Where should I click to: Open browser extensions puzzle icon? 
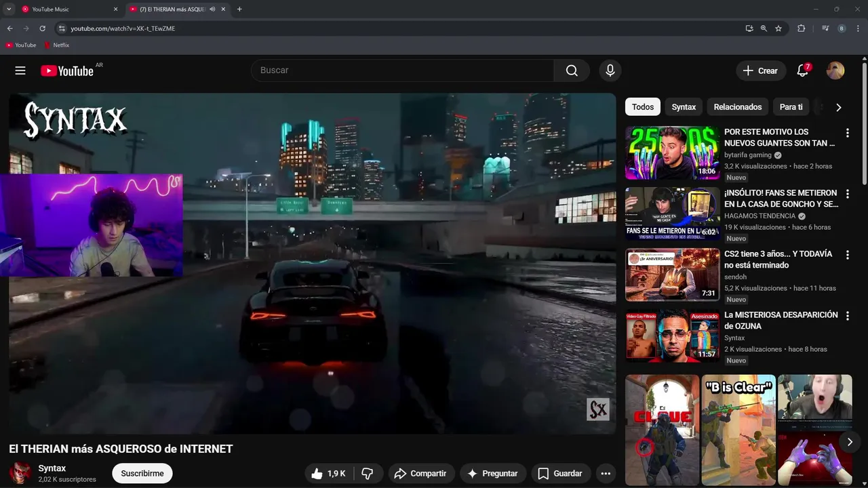tap(801, 28)
